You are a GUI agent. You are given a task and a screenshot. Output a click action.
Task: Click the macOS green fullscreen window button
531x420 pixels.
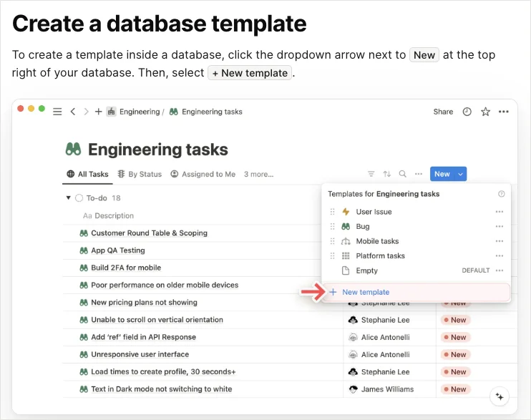click(x=42, y=108)
